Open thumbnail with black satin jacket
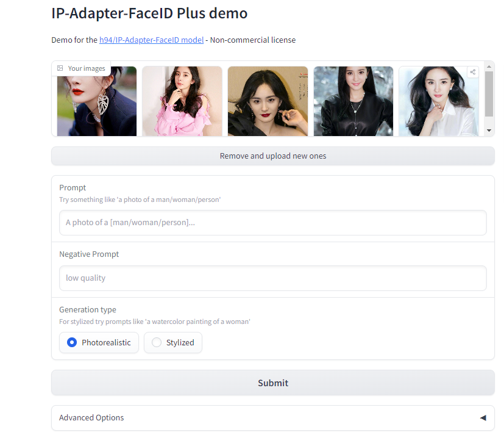 tap(353, 101)
